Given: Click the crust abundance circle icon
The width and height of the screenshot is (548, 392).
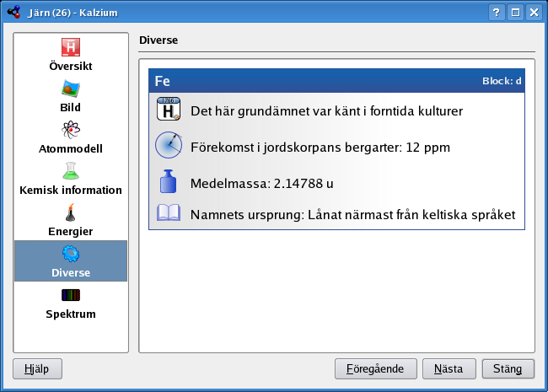Looking at the screenshot, I should tap(169, 145).
